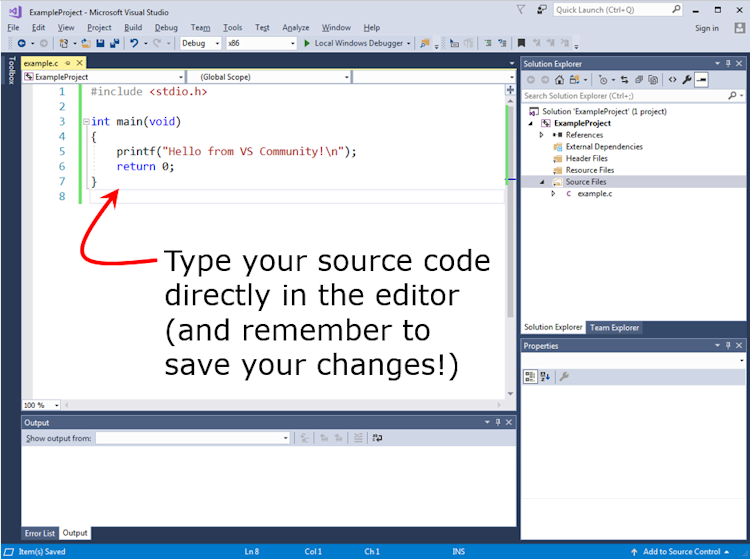Collapse the ExampleProject tree node
750x559 pixels.
point(530,123)
